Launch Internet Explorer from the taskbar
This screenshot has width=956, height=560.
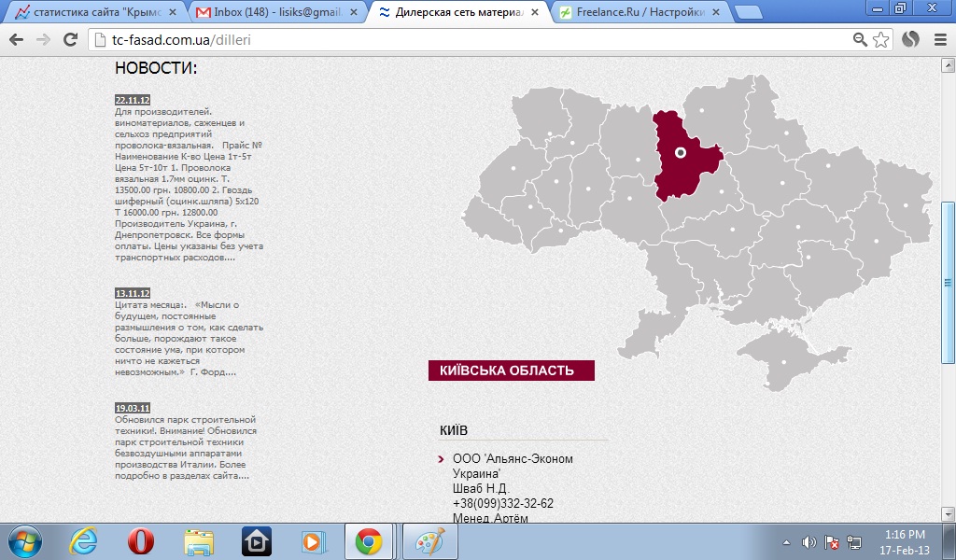click(83, 541)
